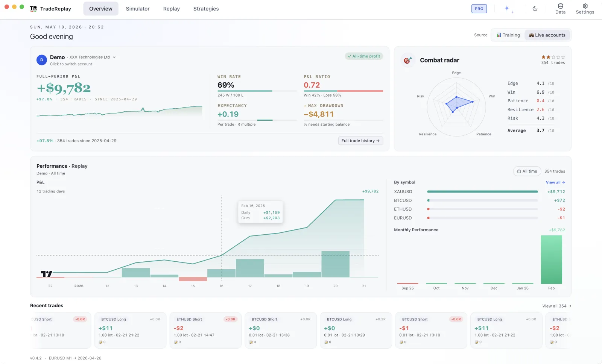602x364 pixels.
Task: Open note icon on BTCUSD Short 13:38 card
Action: [x=251, y=342]
